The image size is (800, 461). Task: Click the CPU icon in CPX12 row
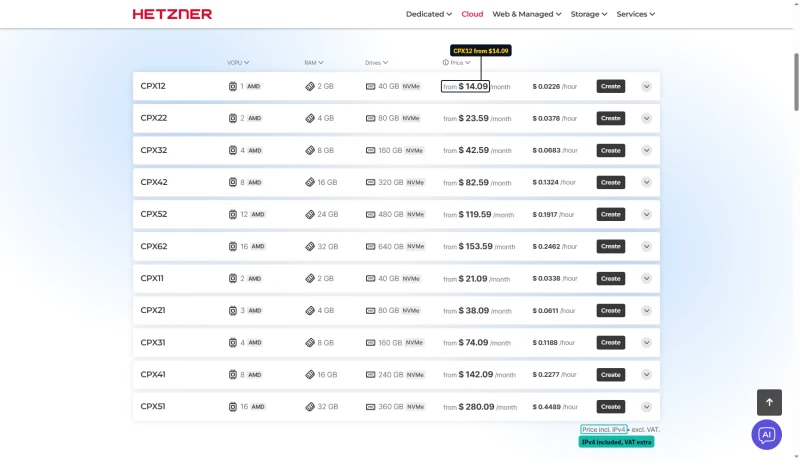pyautogui.click(x=233, y=86)
